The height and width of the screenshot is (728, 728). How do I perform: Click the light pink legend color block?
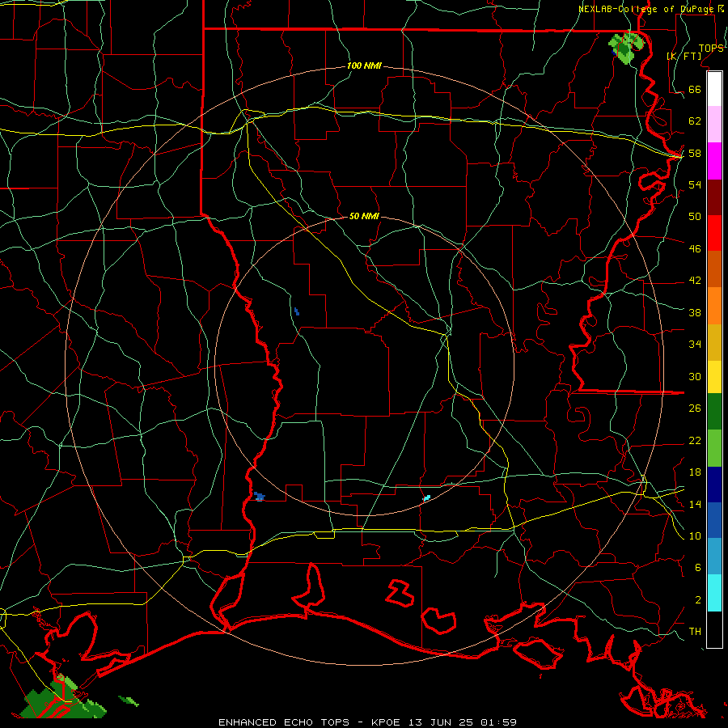714,125
